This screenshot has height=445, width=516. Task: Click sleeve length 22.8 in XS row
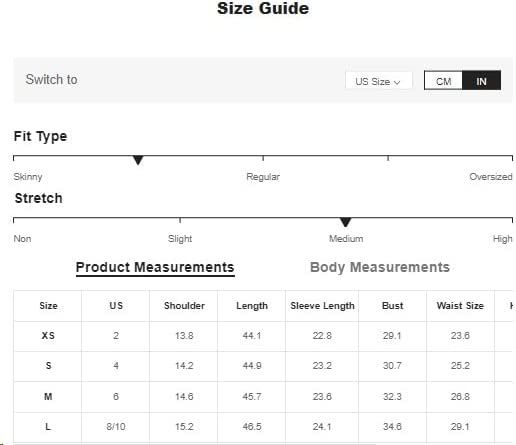(322, 336)
